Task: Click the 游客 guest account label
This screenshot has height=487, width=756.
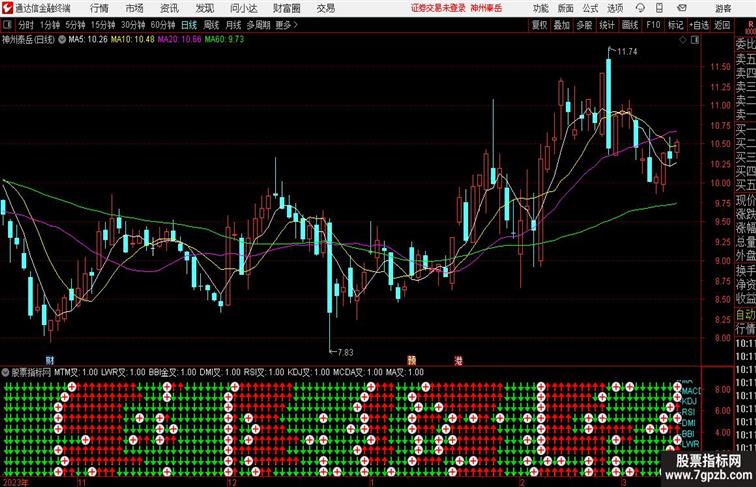Action: [723, 8]
